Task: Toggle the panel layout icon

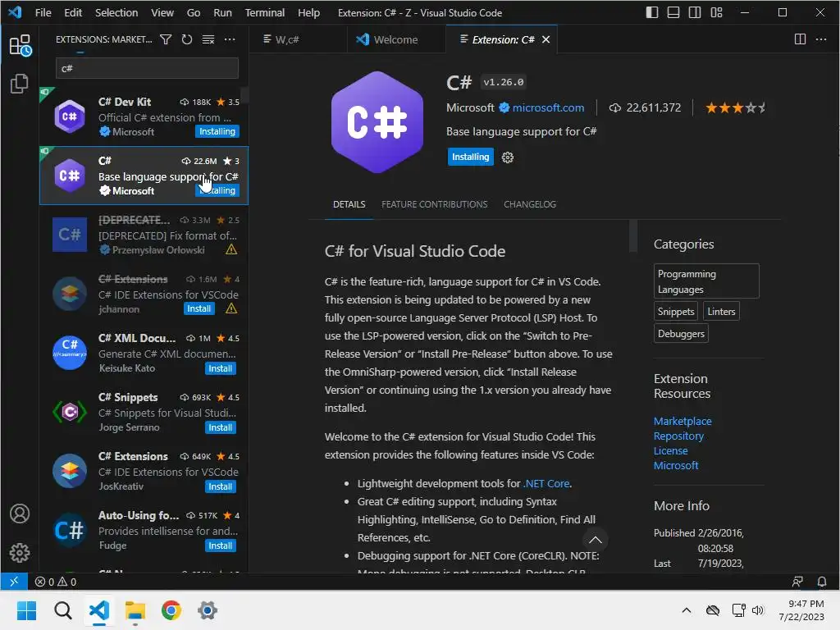Action: (x=673, y=12)
